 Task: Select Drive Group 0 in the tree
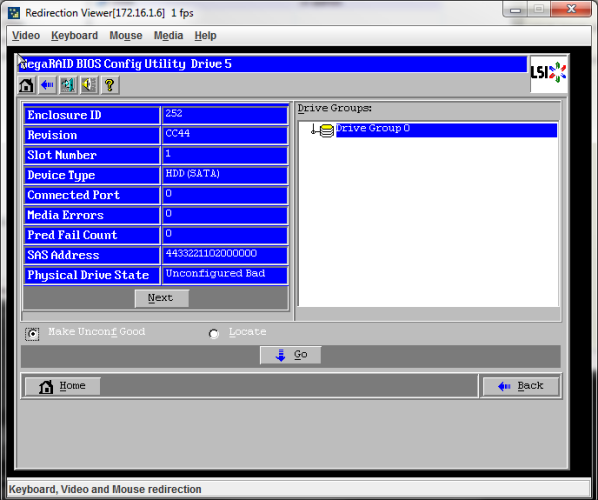coord(373,128)
